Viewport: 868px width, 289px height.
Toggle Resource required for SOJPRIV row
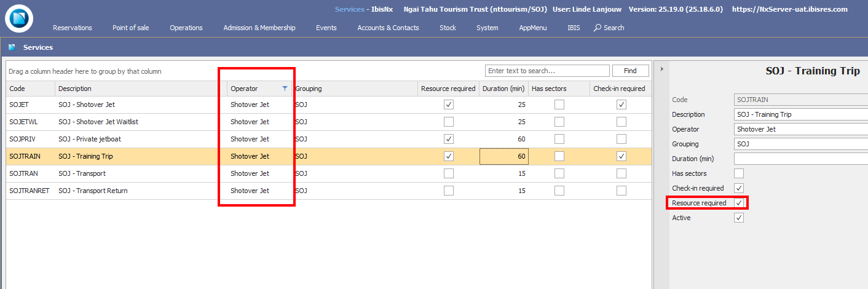pos(449,139)
